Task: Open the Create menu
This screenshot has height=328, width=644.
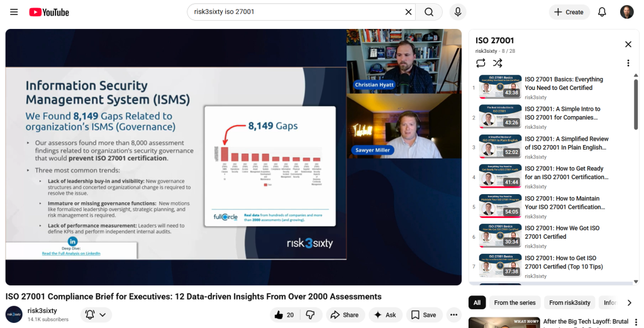Action: tap(569, 12)
